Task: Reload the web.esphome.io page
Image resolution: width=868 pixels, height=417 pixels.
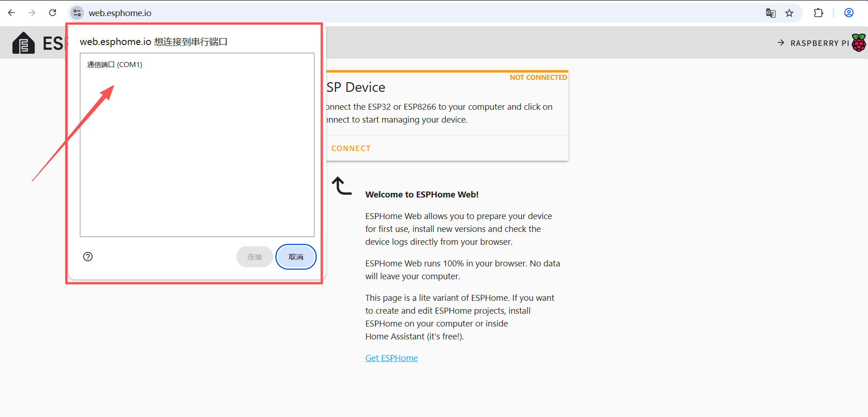Action: pyautogui.click(x=53, y=13)
